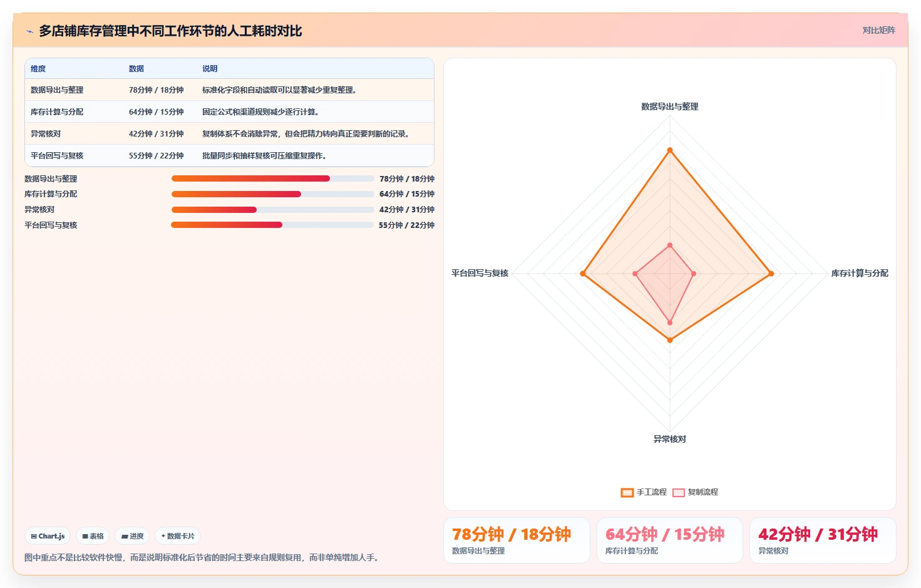Open the 78分钟 / 18分钟 stat card

pyautogui.click(x=517, y=540)
